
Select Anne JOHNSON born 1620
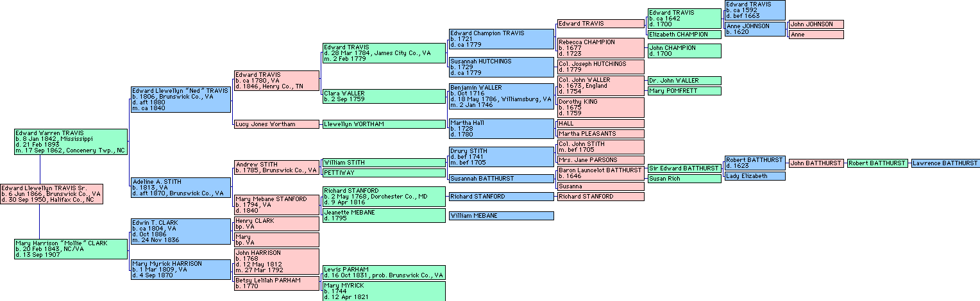pyautogui.click(x=754, y=29)
